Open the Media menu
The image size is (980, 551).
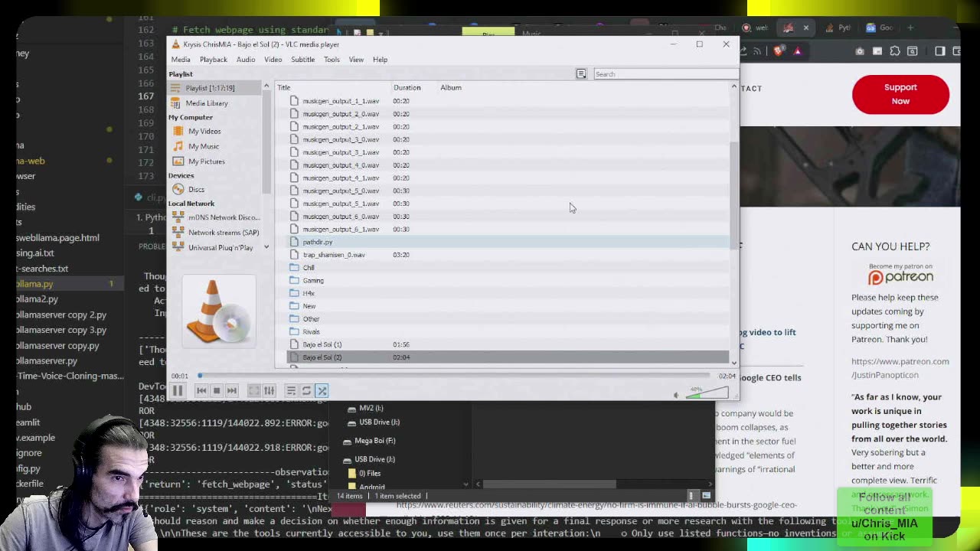[181, 60]
